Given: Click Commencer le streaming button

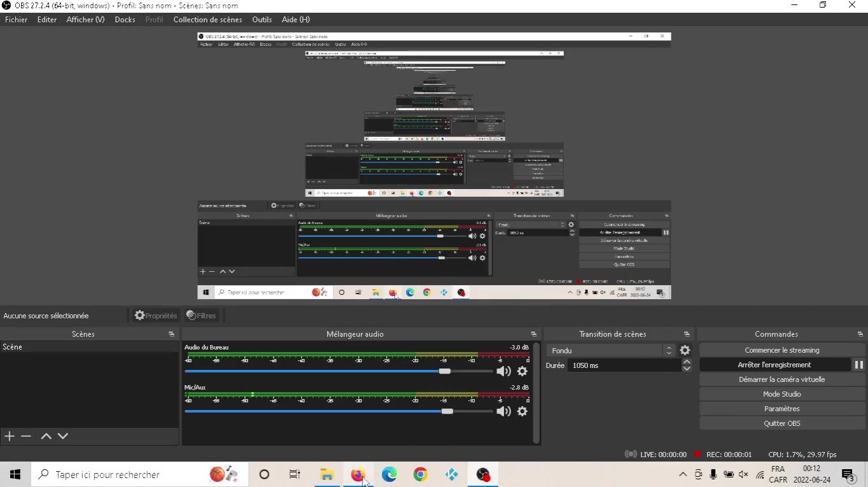Looking at the screenshot, I should 781,350.
